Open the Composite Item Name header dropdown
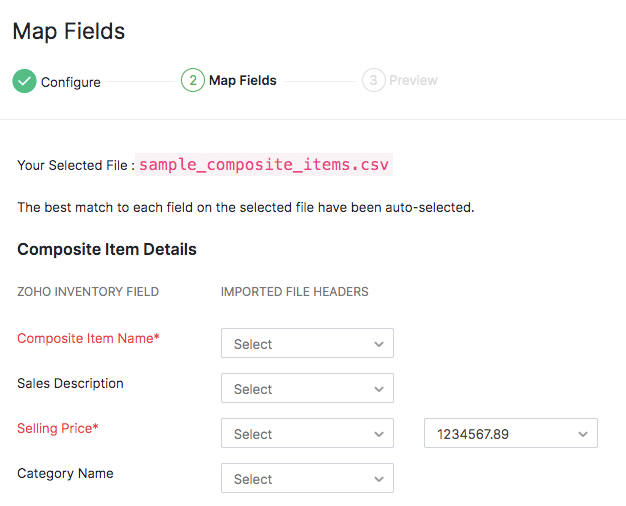Image resolution: width=626 pixels, height=506 pixels. 307,343
